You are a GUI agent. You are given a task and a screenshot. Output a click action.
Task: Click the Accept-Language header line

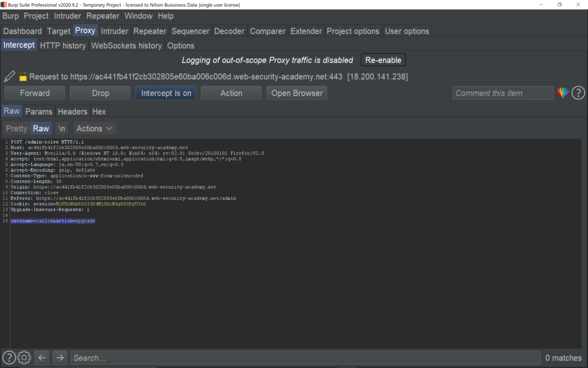click(67, 164)
